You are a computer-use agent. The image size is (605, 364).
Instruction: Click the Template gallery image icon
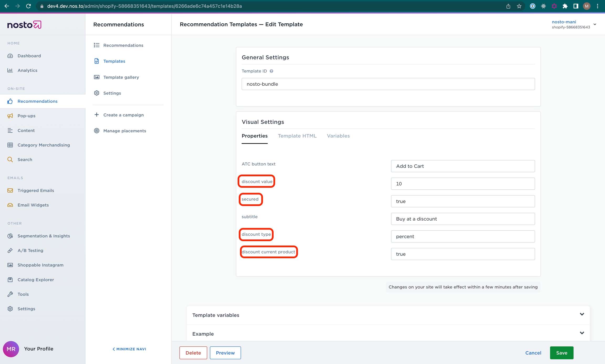97,77
